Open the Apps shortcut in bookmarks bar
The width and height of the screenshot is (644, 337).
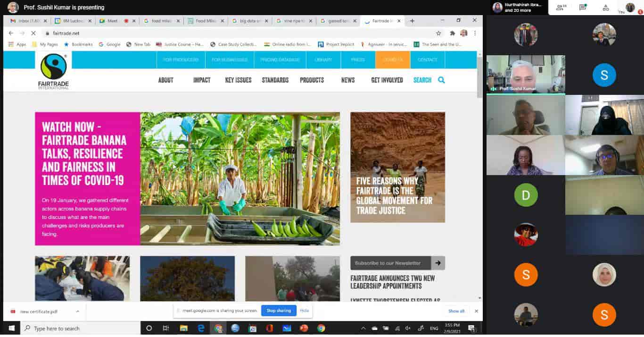click(x=17, y=44)
